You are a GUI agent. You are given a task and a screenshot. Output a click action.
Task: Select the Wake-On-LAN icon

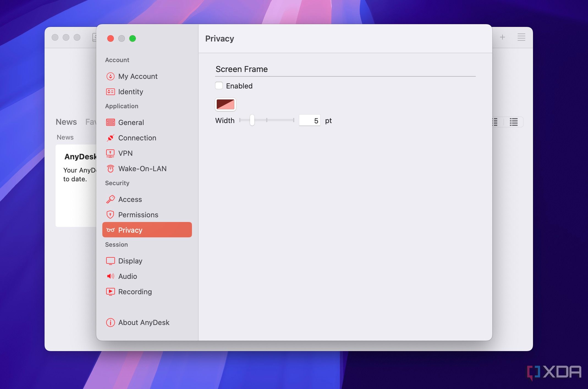111,168
